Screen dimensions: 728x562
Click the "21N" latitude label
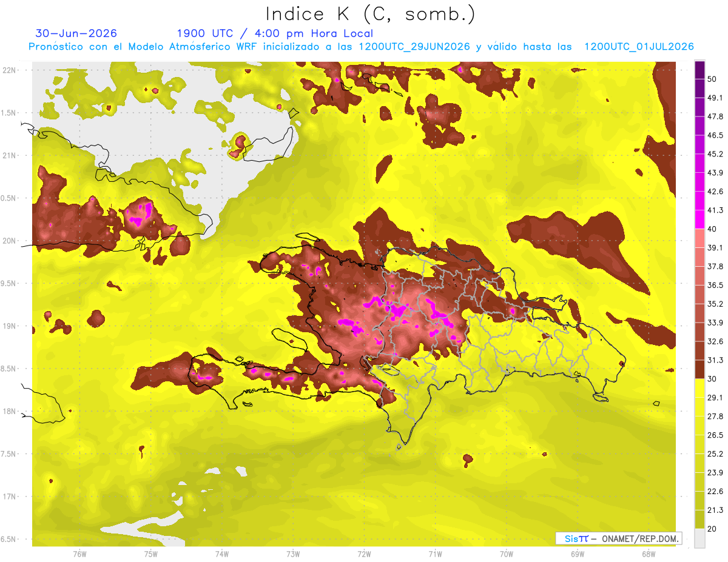9,156
